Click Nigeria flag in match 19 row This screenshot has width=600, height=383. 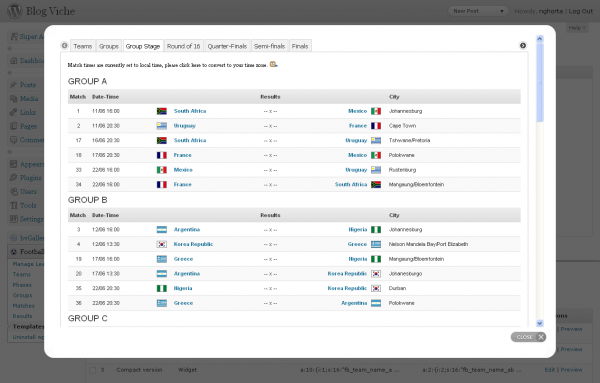click(x=376, y=259)
